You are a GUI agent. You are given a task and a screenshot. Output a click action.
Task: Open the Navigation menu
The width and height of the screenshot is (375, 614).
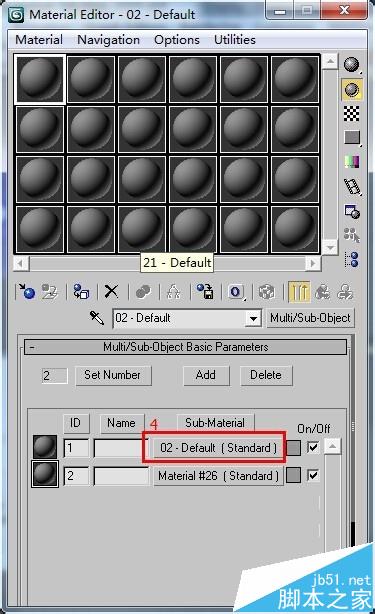(x=108, y=40)
